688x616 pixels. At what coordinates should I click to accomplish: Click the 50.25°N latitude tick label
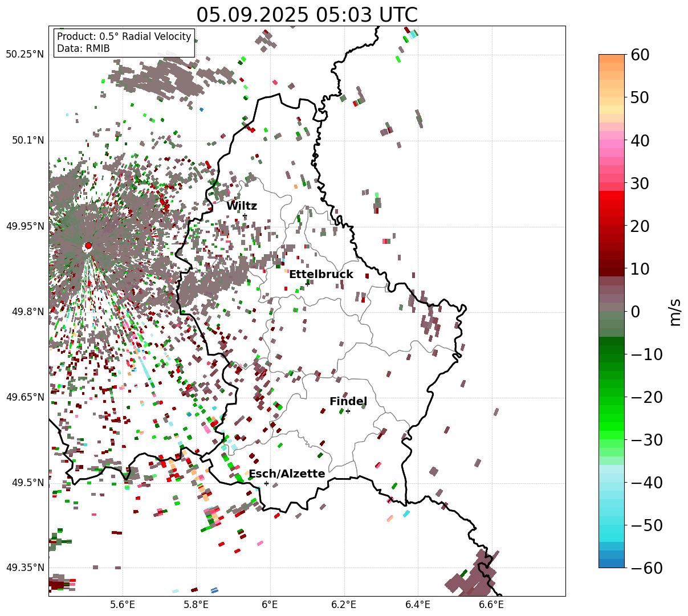[x=25, y=54]
